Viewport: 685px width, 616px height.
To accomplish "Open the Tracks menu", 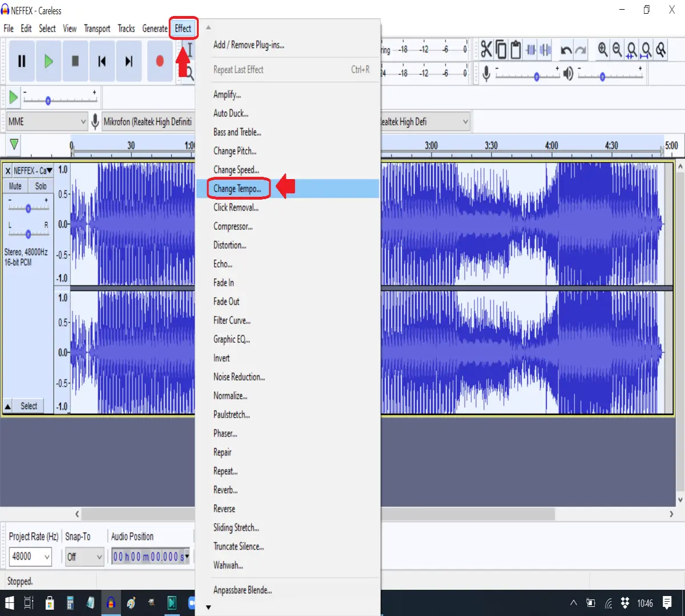I will coord(126,28).
